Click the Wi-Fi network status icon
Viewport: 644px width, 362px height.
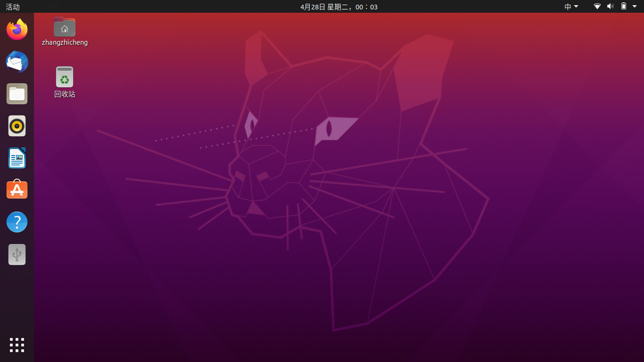pyautogui.click(x=597, y=7)
